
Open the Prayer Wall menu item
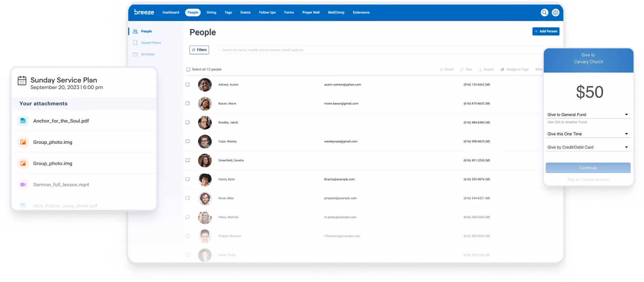[x=311, y=12]
